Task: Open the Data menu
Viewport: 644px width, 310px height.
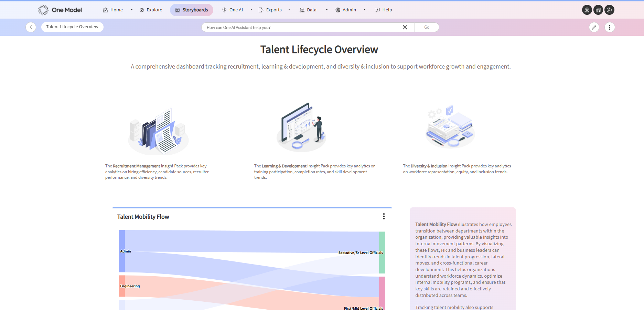Action: (x=308, y=10)
